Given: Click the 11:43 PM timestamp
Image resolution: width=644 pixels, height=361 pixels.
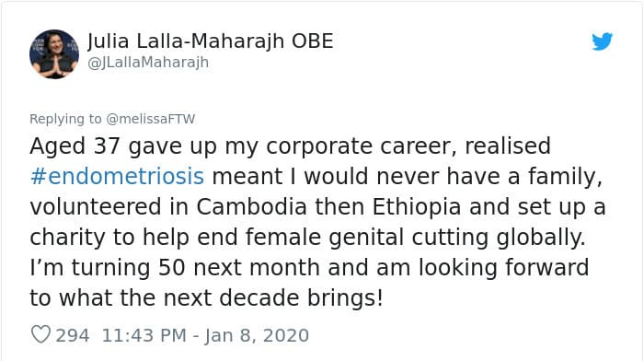Looking at the screenshot, I should point(144,335).
